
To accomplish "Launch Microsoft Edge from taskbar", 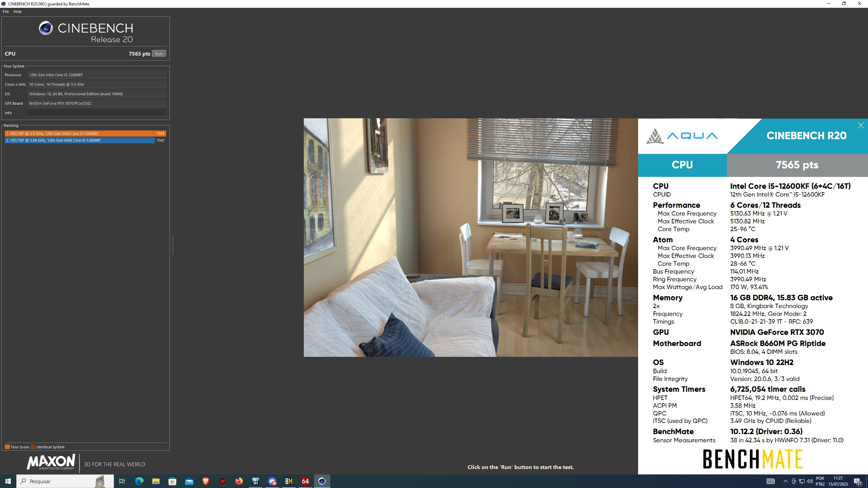I will [x=139, y=481].
